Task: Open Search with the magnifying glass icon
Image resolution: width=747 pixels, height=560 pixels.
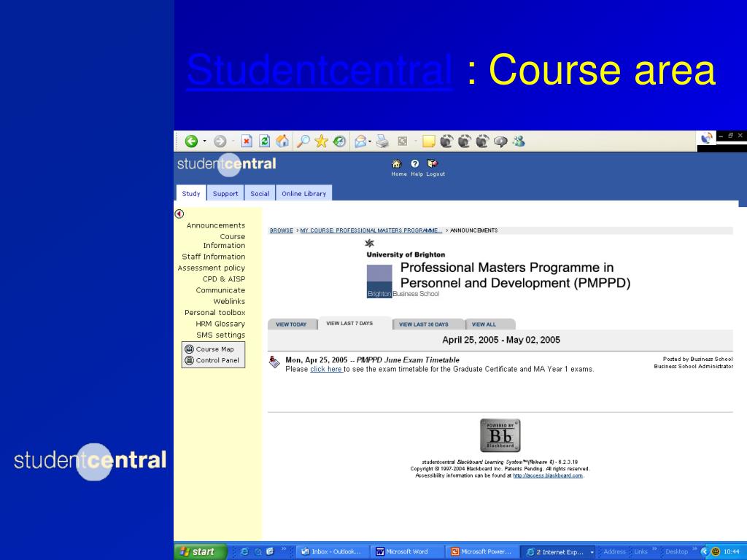Action: (x=303, y=141)
